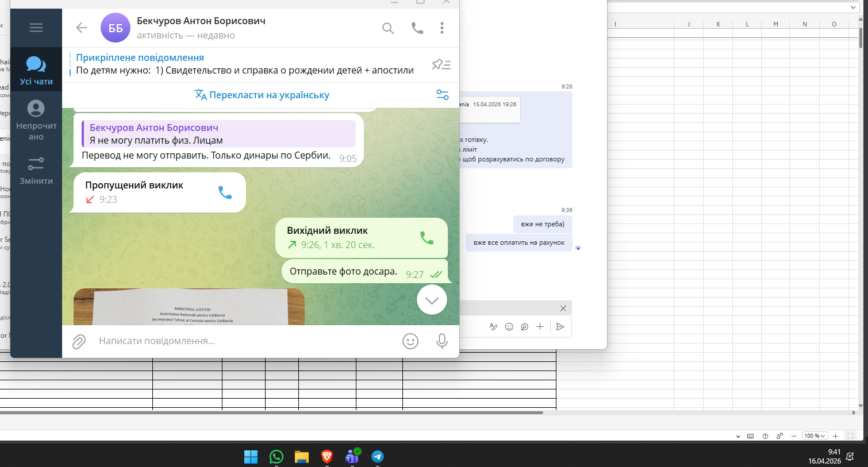Image resolution: width=868 pixels, height=467 pixels.
Task: Open the Бекчуров Антон Борисович chat header
Action: (201, 28)
